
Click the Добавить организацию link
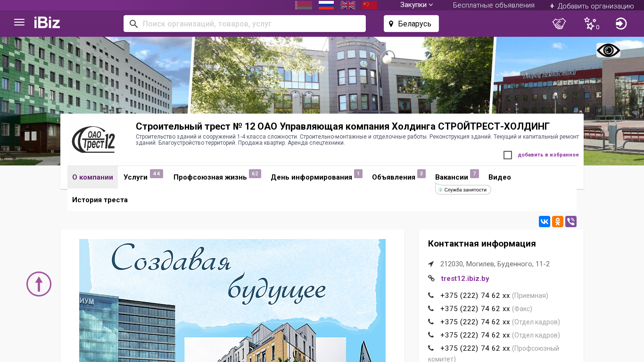click(x=596, y=6)
